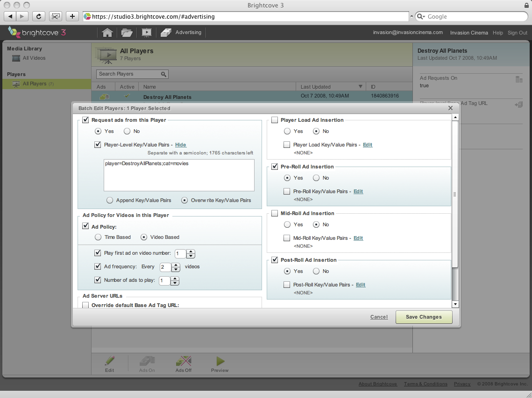Click the browser add bookmark plus button
Screen dimensions: 532x398
tap(72, 16)
